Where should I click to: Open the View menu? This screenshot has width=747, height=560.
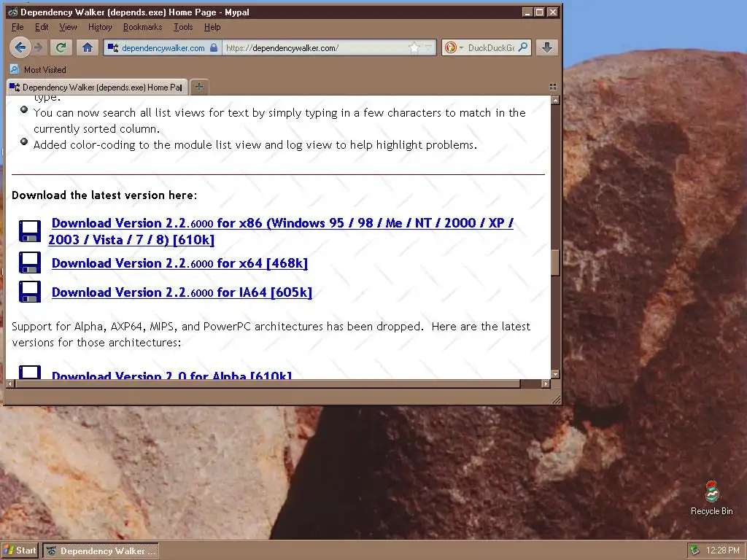click(x=68, y=27)
